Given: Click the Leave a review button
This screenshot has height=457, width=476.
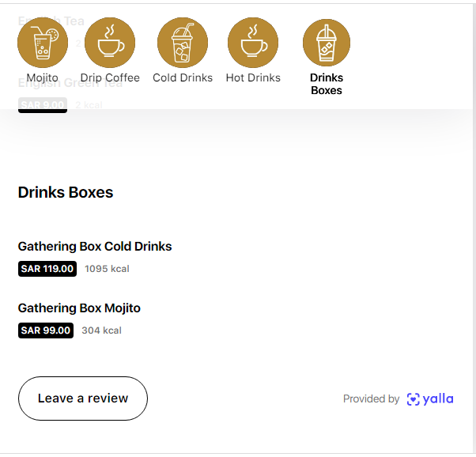Looking at the screenshot, I should (83, 398).
